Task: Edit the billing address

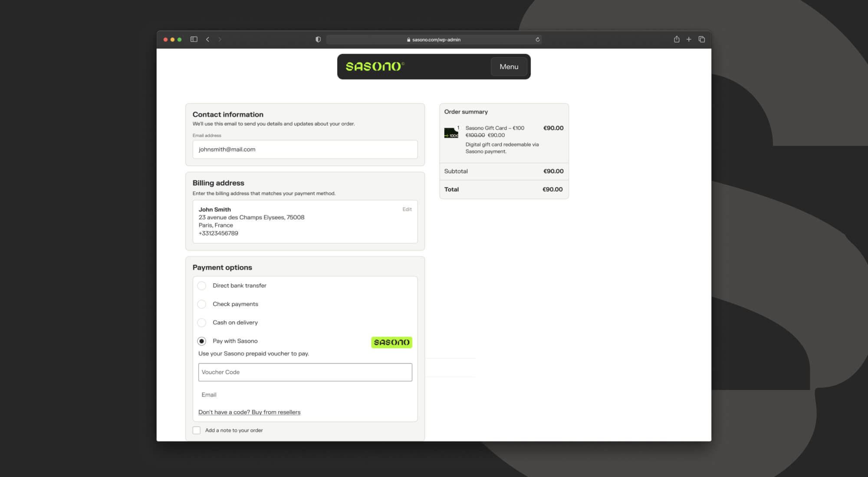Action: tap(407, 209)
